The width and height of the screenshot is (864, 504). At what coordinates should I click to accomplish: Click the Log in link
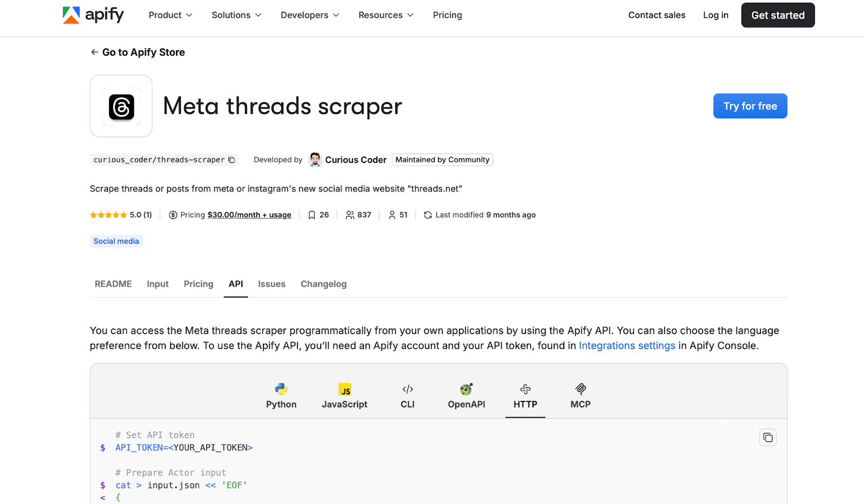715,15
